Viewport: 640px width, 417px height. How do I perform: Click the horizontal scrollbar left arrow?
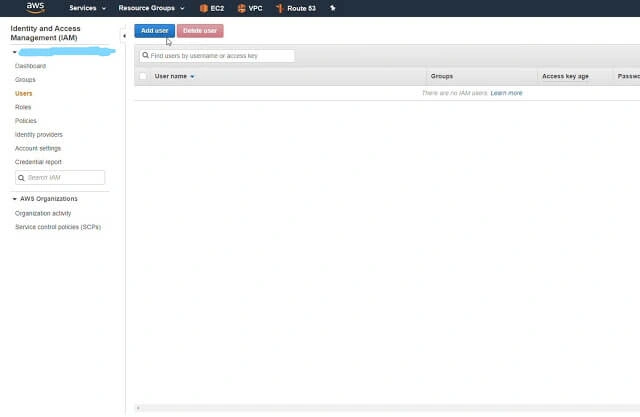pos(138,408)
